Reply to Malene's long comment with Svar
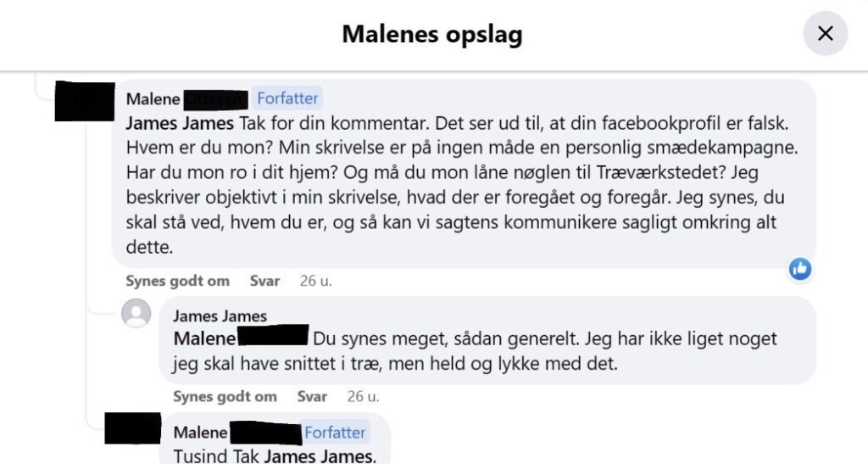Image resolution: width=868 pixels, height=464 pixels. point(264,282)
